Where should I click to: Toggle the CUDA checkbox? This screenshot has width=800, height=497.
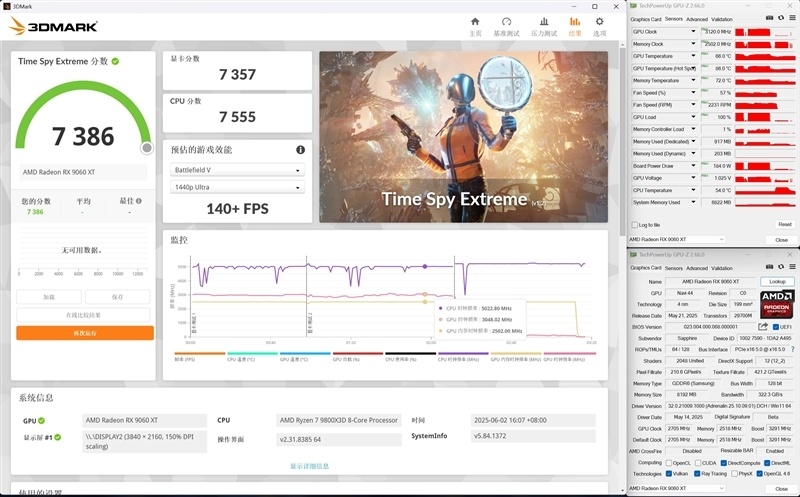point(698,463)
